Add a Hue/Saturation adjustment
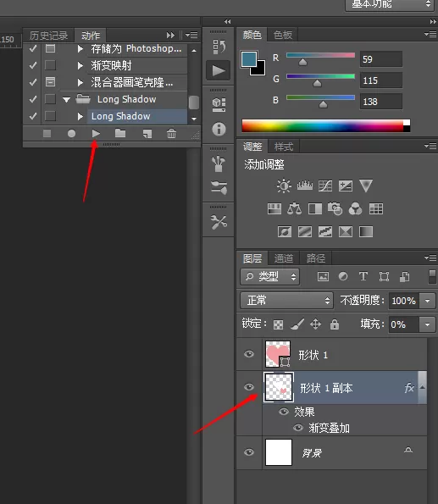 click(274, 209)
